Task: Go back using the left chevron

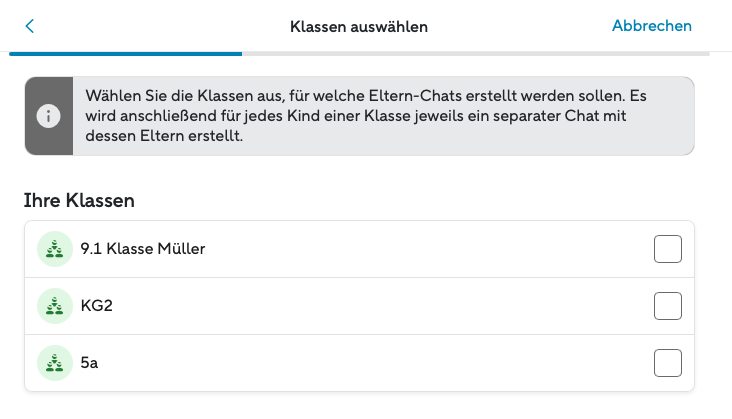Action: coord(30,26)
